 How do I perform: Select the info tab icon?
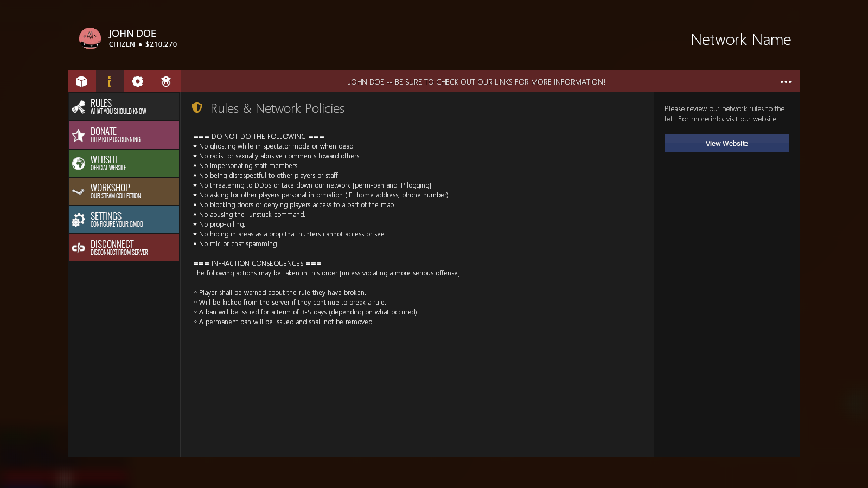110,81
